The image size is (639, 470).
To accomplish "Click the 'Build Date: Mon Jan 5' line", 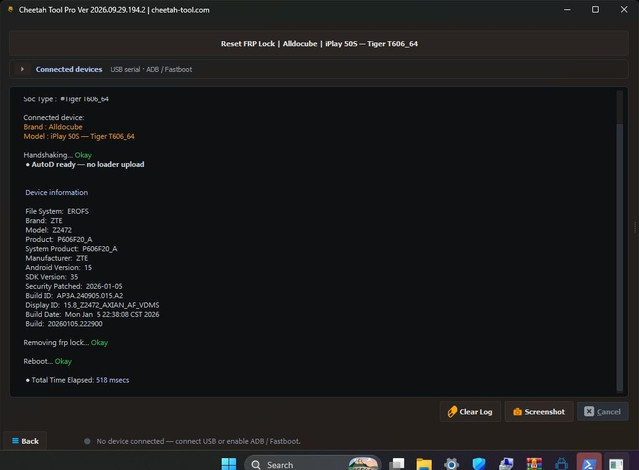I will 92,314.
